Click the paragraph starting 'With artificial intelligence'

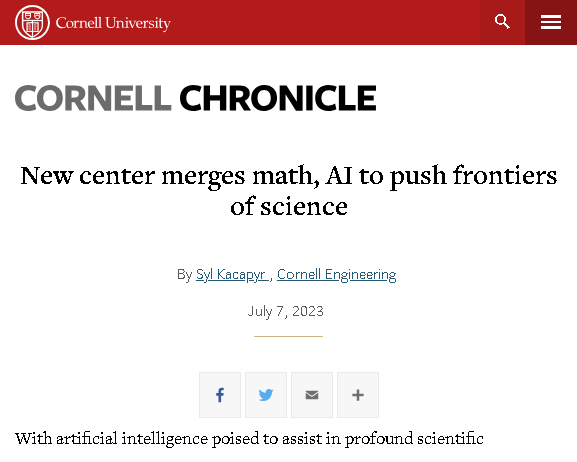249,439
